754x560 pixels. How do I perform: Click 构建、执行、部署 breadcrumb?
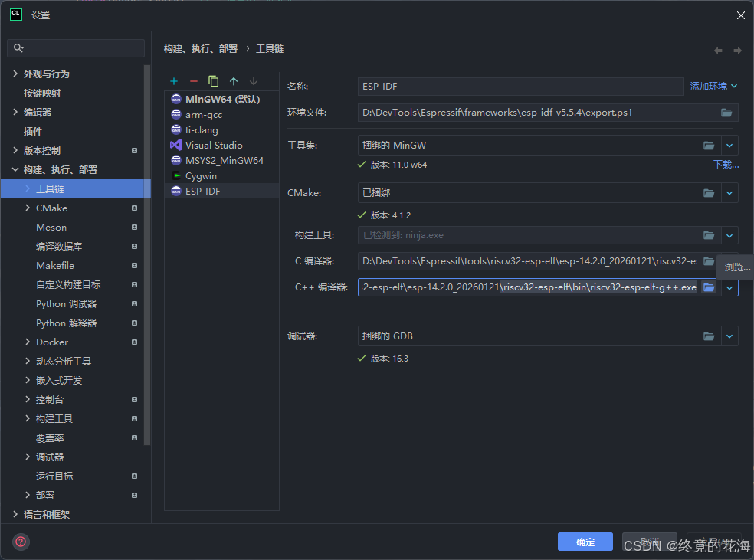click(201, 48)
